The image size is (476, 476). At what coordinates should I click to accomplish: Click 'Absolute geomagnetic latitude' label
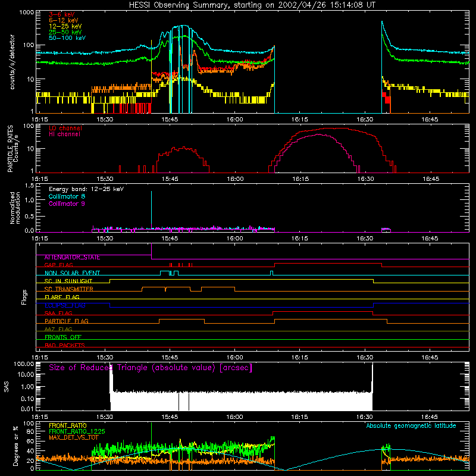411,426
